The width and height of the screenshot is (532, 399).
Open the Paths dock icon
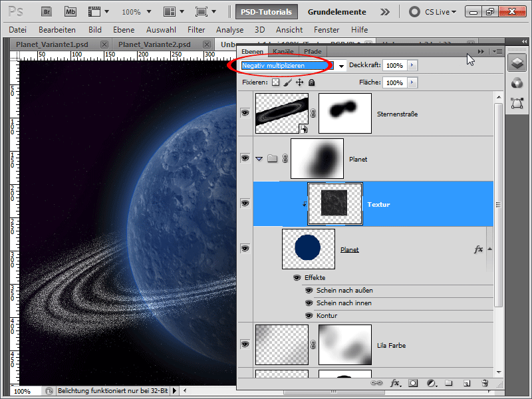pyautogui.click(x=517, y=103)
